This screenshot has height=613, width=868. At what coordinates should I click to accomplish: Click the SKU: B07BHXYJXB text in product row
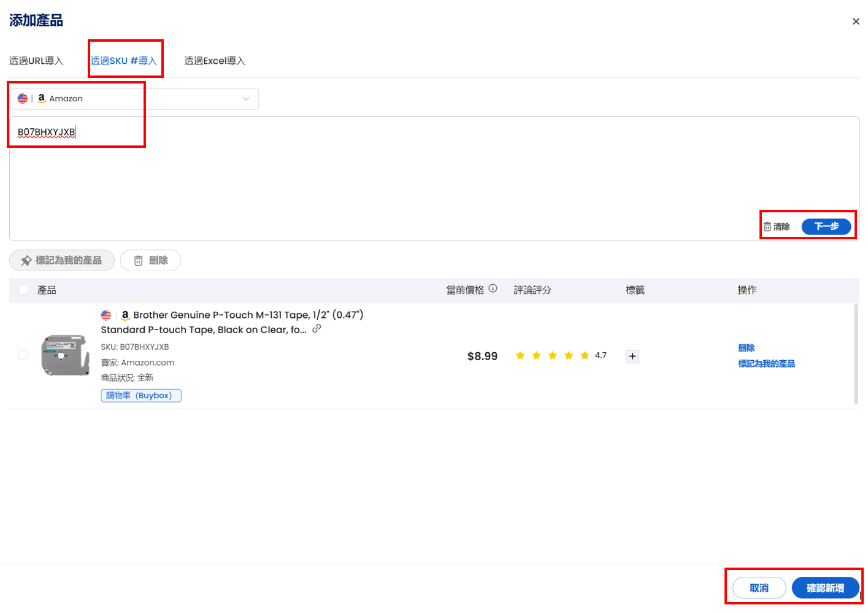coord(135,347)
